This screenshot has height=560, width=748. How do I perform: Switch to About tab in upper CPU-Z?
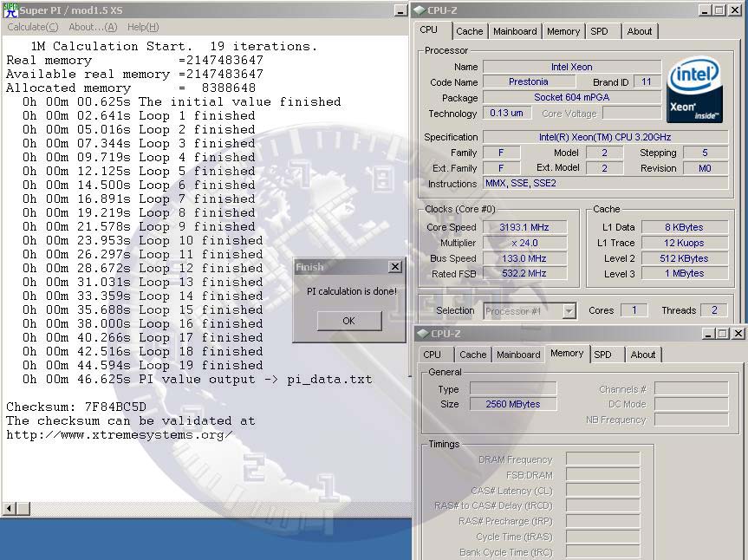pos(640,31)
